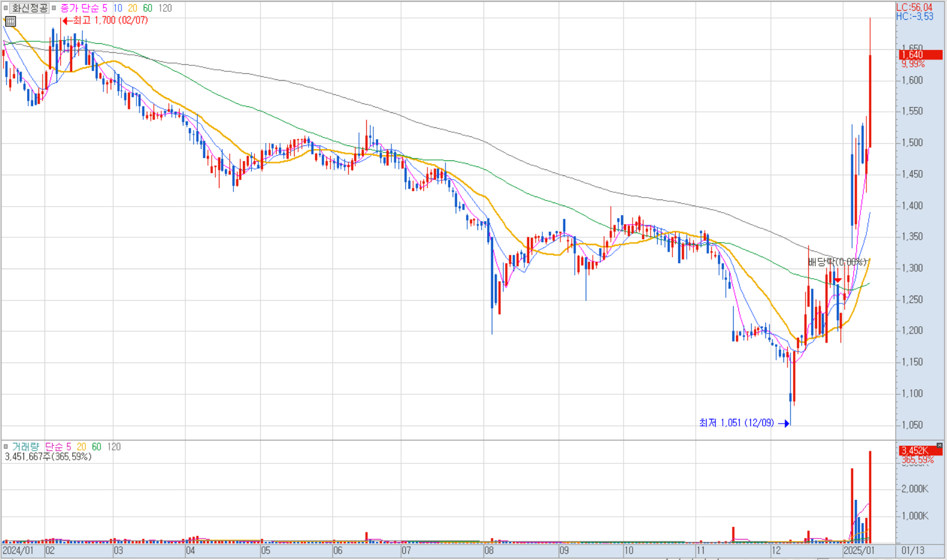Screen dimensions: 947x560
Task: Click the 1,450 price axis label
Action: (x=912, y=174)
